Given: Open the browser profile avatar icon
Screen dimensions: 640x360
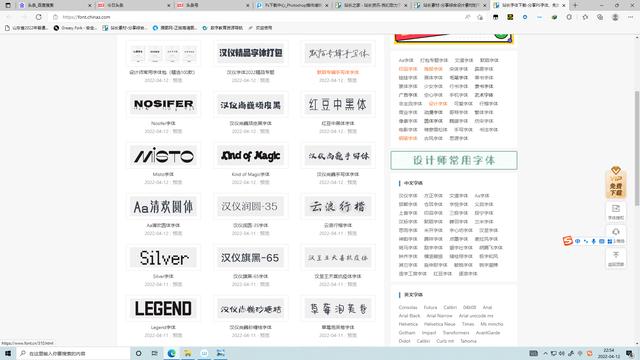Looking at the screenshot, I should (615, 17).
